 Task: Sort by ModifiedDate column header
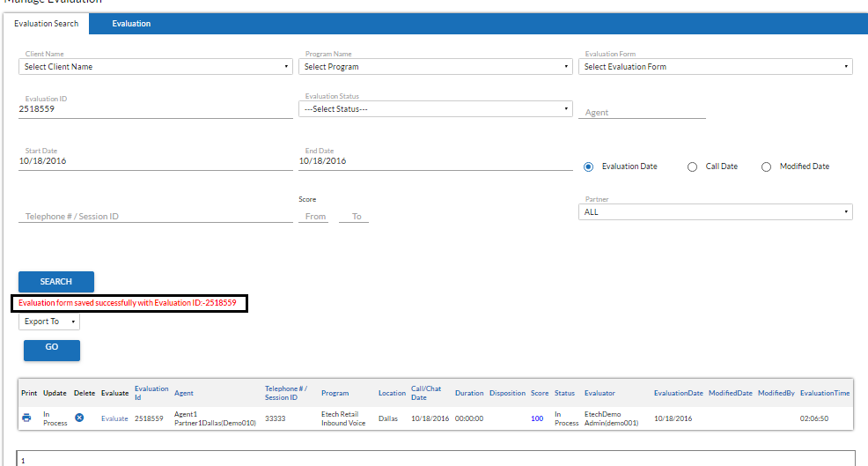tap(730, 393)
